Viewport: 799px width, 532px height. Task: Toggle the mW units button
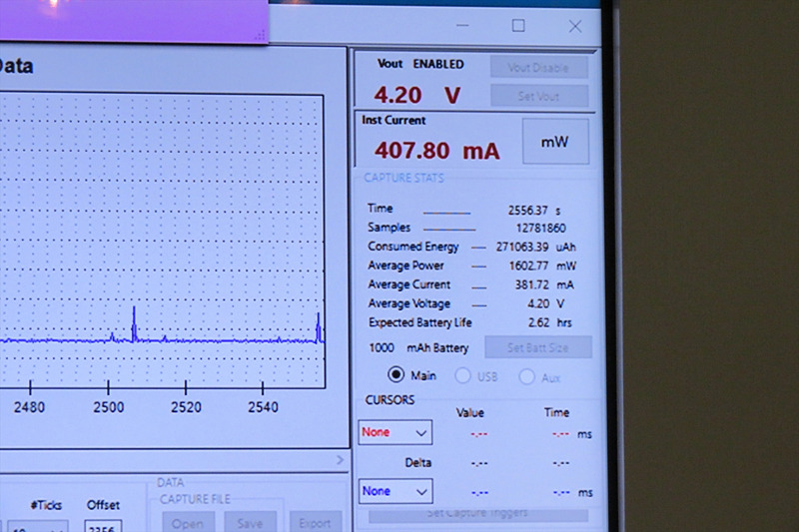(555, 142)
